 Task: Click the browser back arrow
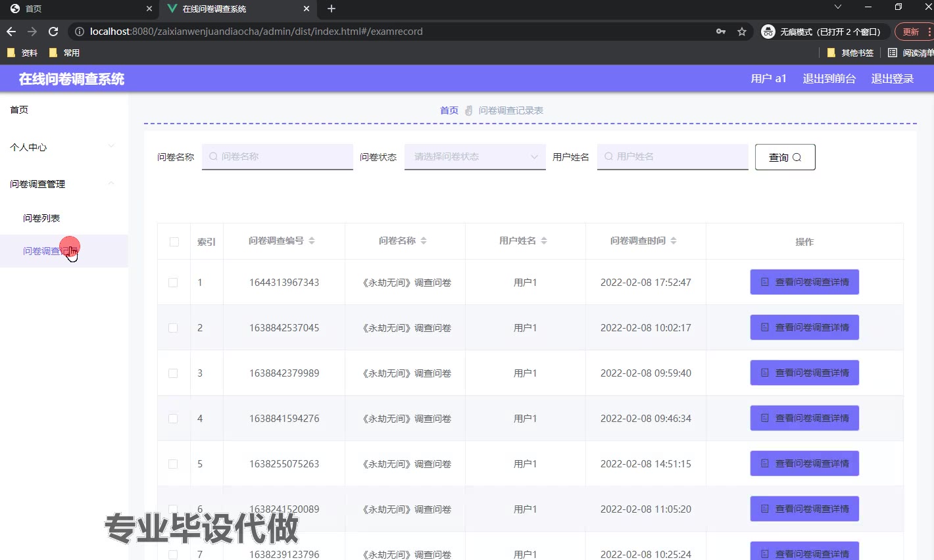11,32
